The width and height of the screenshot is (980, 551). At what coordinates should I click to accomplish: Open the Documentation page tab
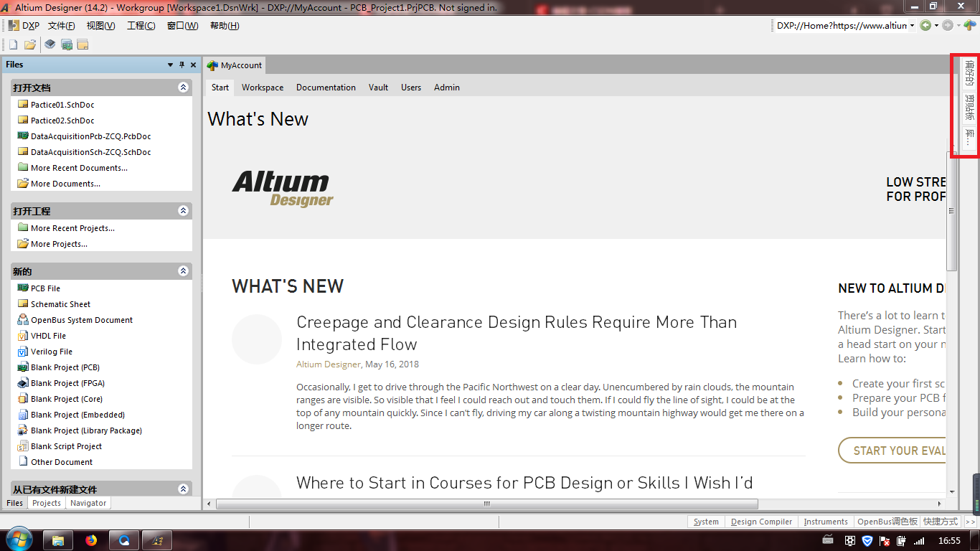326,88
